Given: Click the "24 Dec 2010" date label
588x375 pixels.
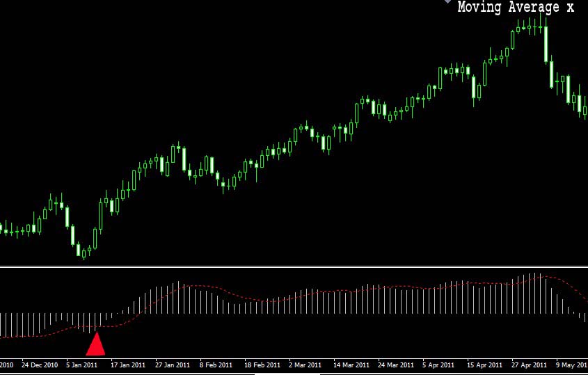Looking at the screenshot, I should coord(40,365).
